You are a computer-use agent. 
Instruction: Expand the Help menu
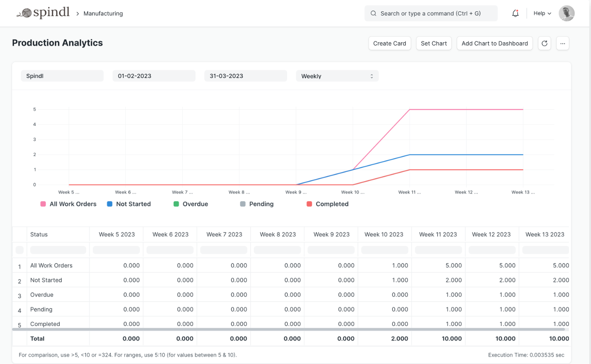coord(542,13)
